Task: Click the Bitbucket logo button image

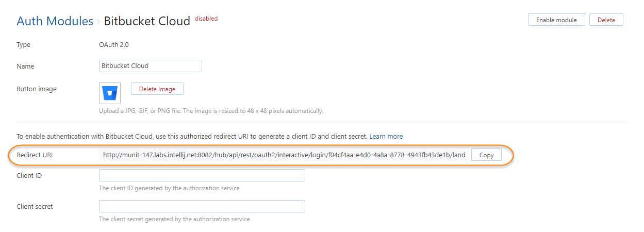Action: [110, 93]
